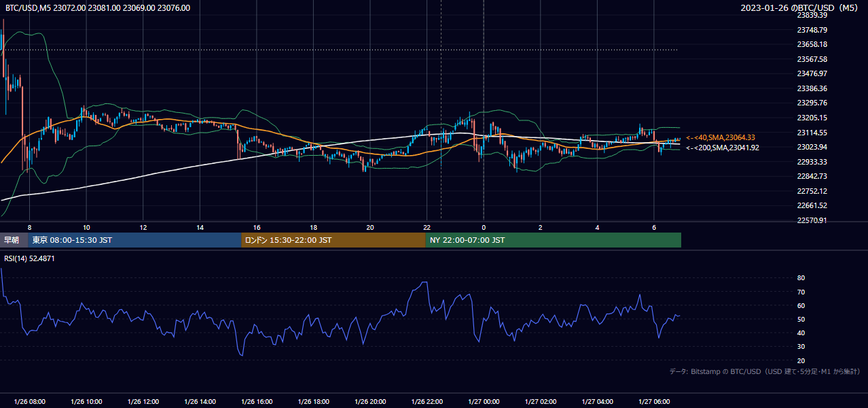Image resolution: width=868 pixels, height=408 pixels.
Task: Click price axis value 23476.97
Action: [x=812, y=73]
